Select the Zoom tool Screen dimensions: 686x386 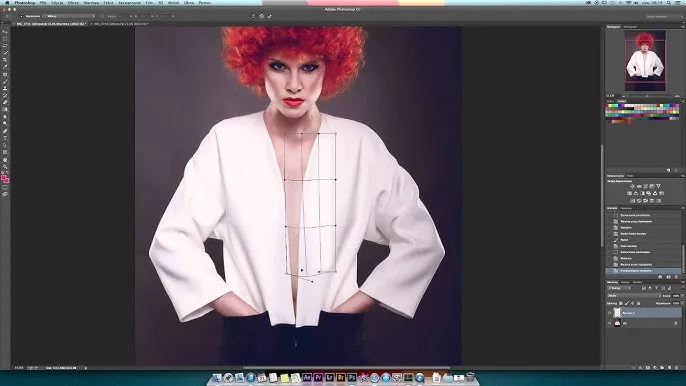coord(5,167)
